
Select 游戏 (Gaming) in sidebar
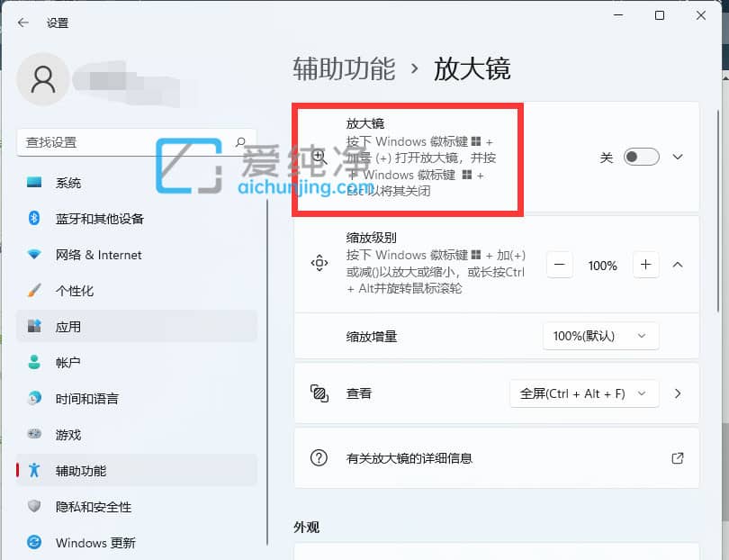36,434
